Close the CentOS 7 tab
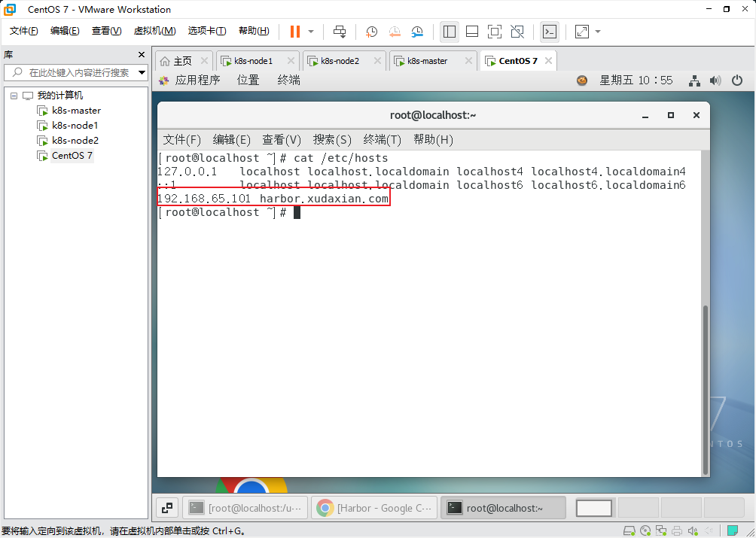This screenshot has width=756, height=538. tap(548, 61)
